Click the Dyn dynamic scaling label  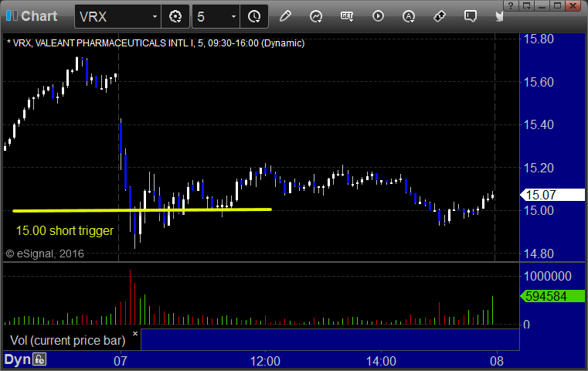tap(17, 359)
